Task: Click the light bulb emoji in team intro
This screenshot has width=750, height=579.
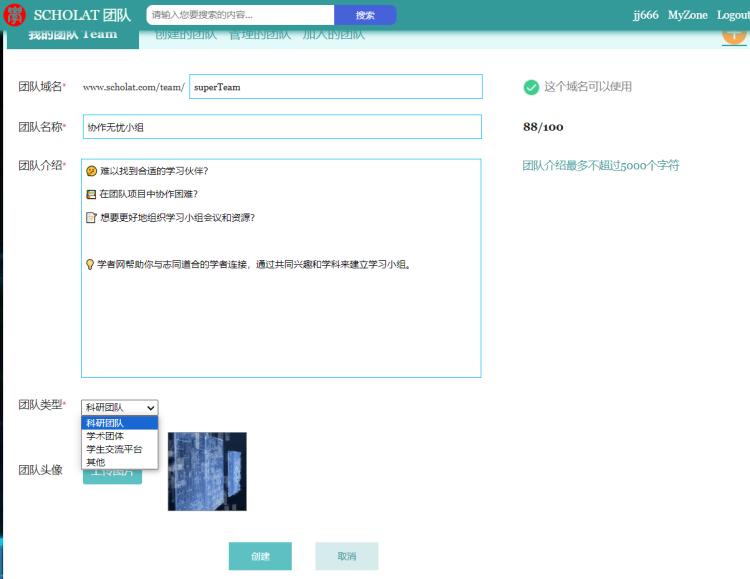Action: [91, 265]
